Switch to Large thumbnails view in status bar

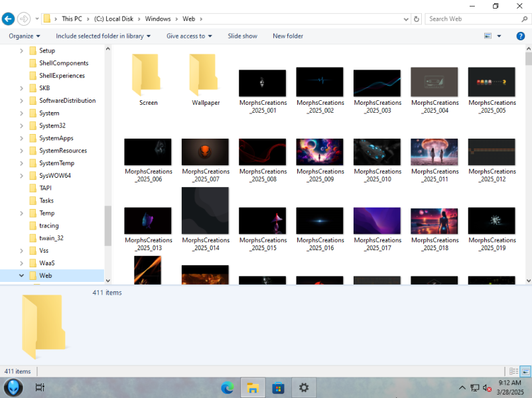pos(525,371)
